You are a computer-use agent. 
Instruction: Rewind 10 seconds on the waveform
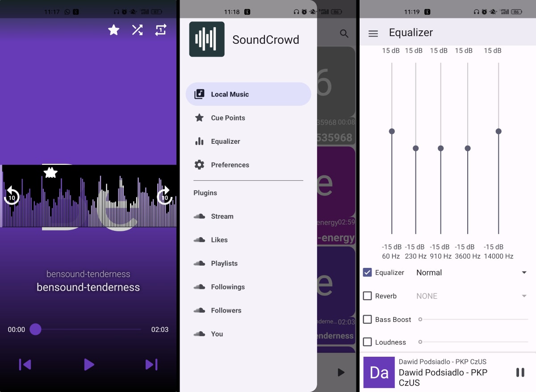coord(12,196)
